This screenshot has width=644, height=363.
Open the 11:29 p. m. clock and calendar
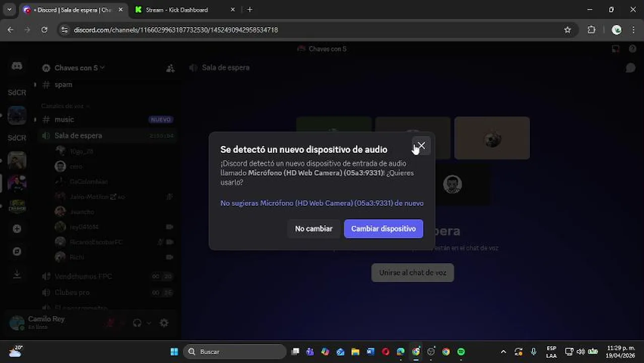pyautogui.click(x=621, y=351)
